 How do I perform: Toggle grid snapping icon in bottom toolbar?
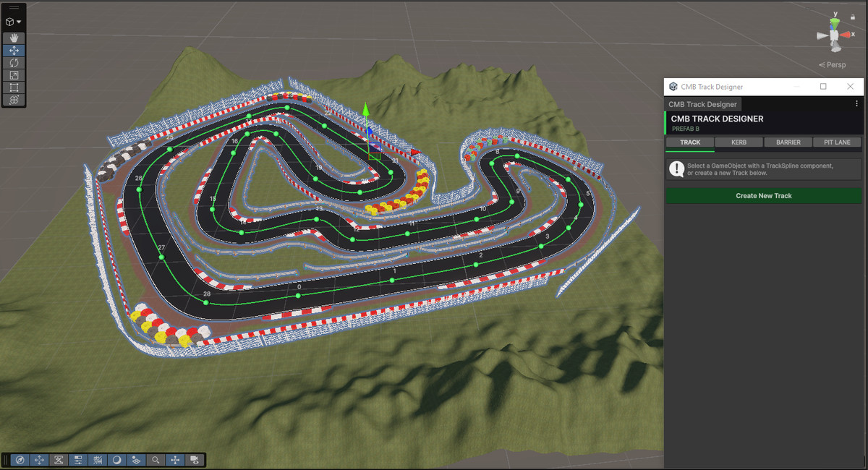(x=98, y=460)
